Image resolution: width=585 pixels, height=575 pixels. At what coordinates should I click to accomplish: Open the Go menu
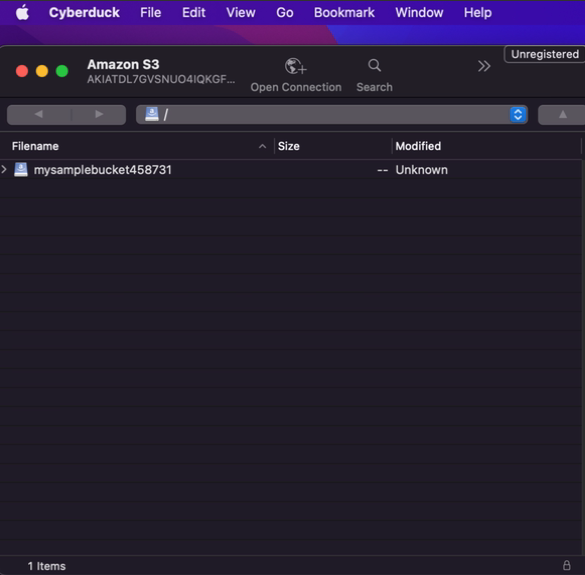tap(284, 13)
